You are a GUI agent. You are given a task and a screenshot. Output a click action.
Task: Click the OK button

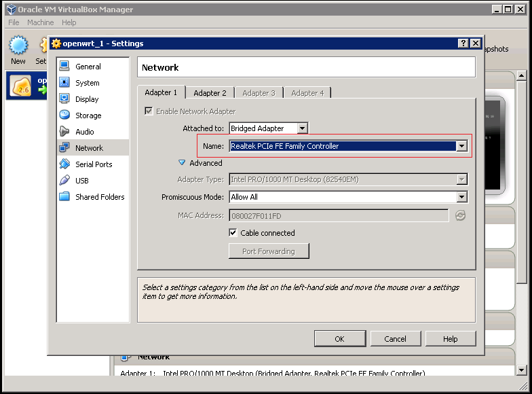(339, 338)
